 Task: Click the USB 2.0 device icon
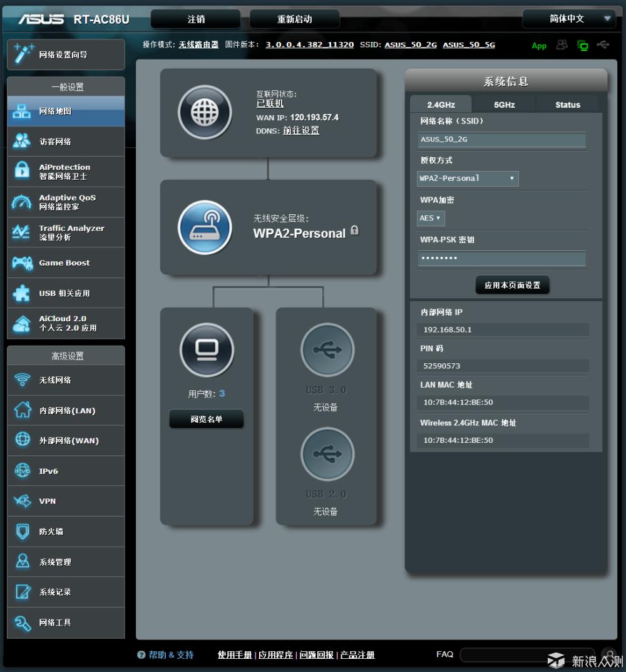coord(327,454)
